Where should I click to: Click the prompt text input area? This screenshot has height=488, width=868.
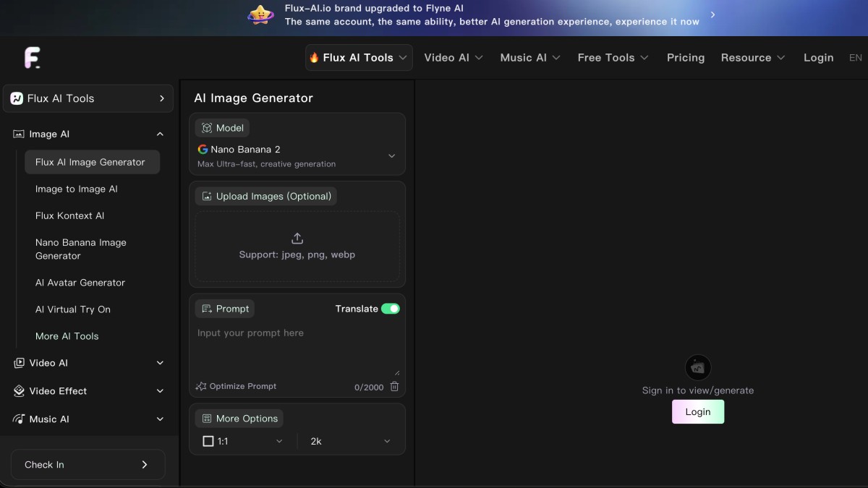pyautogui.click(x=297, y=351)
